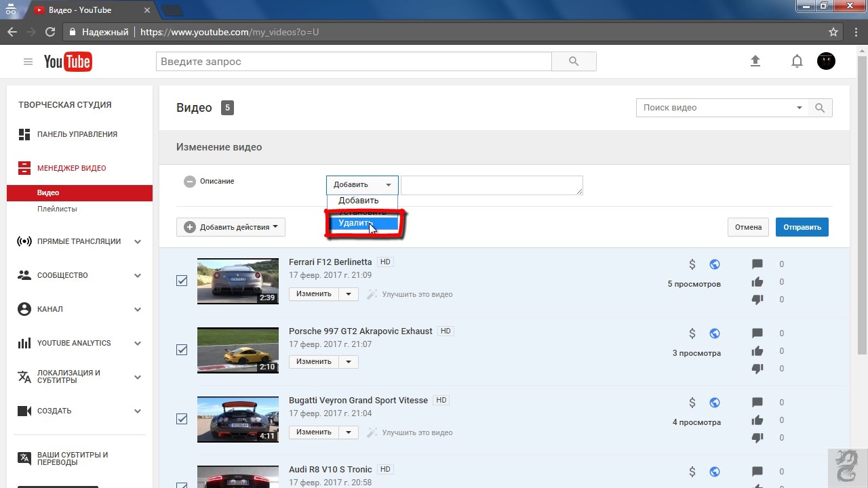This screenshot has height=488, width=868.
Task: Click Изменить button for Bugatti Veyron
Action: click(314, 432)
